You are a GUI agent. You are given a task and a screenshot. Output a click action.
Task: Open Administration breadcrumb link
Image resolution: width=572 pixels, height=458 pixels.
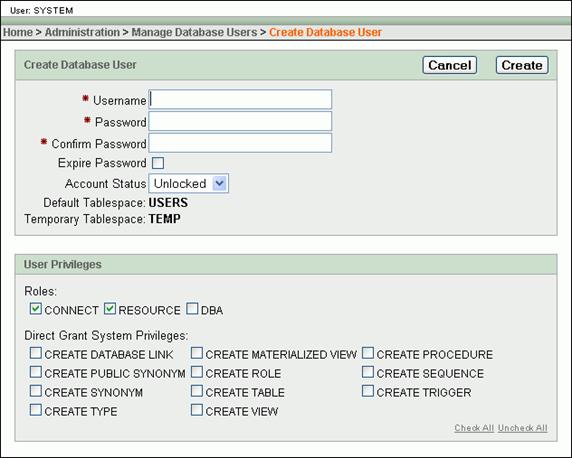click(82, 32)
